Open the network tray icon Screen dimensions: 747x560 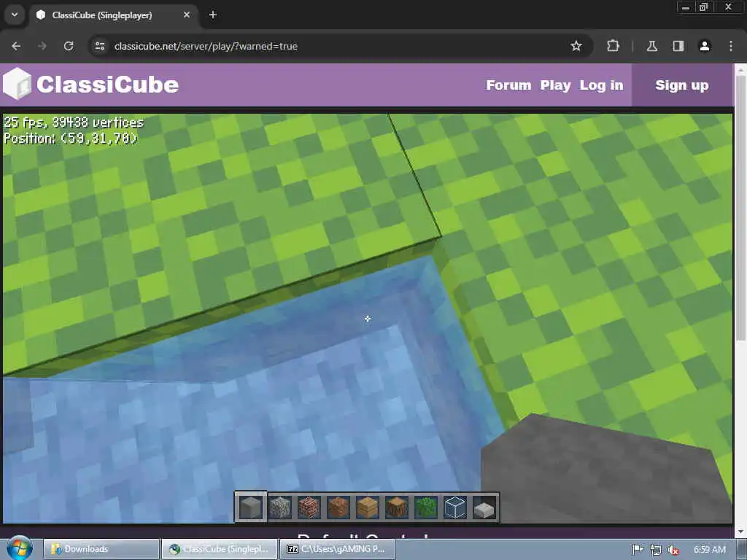(x=656, y=550)
